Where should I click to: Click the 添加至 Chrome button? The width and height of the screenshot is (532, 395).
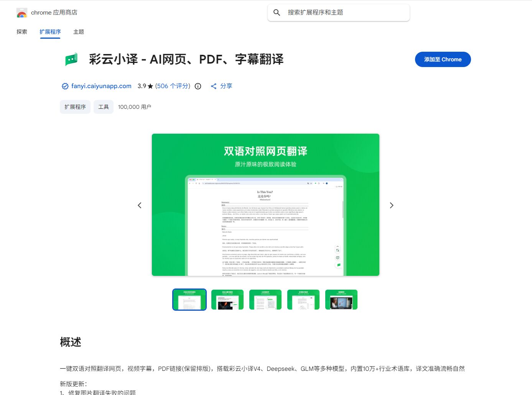pyautogui.click(x=443, y=59)
